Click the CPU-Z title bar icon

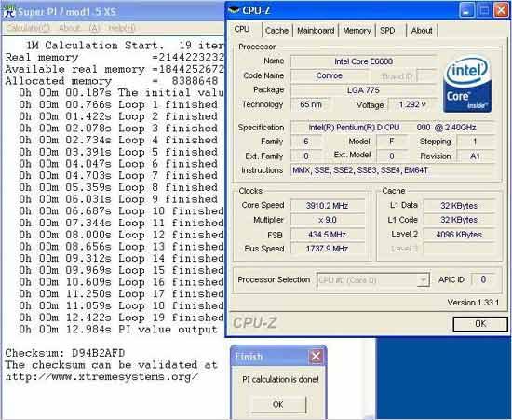tap(234, 10)
